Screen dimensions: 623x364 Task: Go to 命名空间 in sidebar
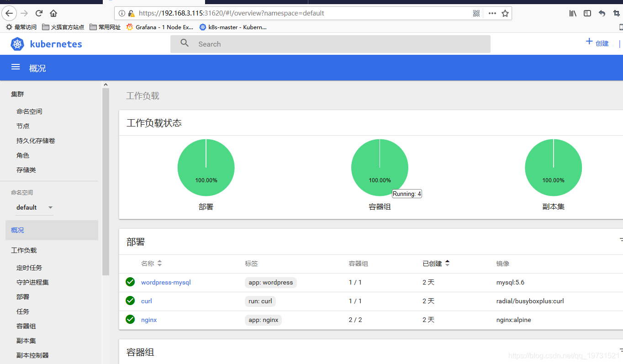[x=29, y=111]
